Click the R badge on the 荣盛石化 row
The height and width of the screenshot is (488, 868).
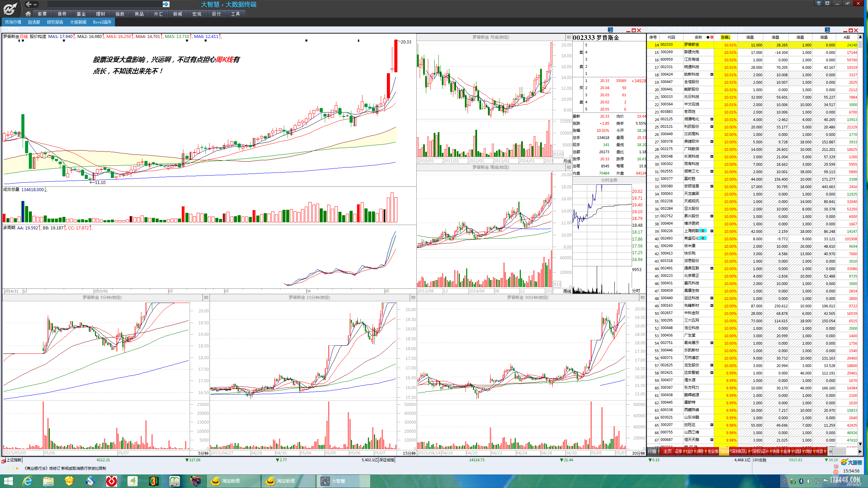[703, 239]
